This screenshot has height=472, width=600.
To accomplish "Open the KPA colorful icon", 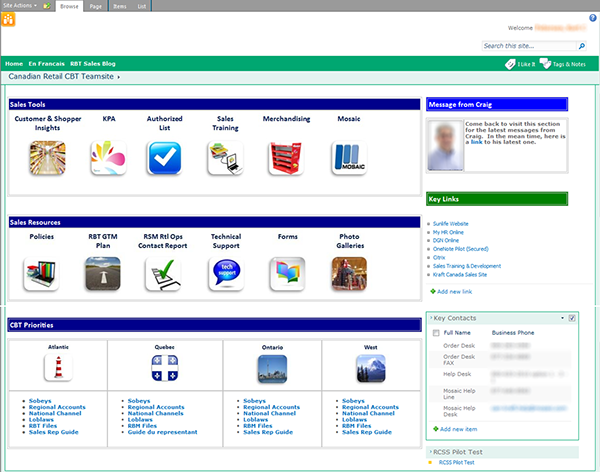I will (109, 158).
